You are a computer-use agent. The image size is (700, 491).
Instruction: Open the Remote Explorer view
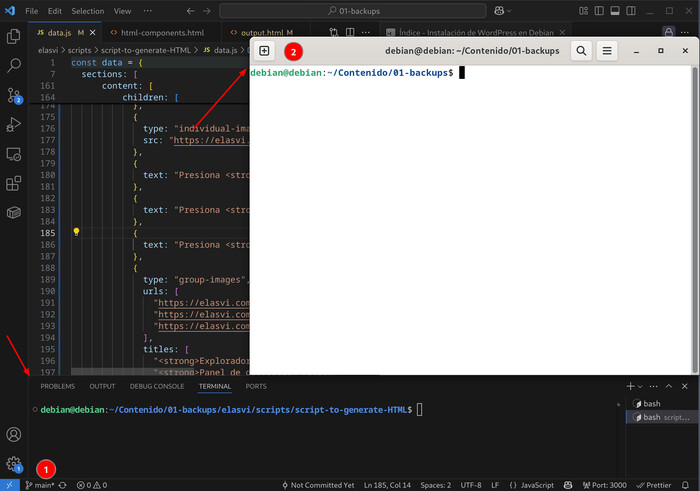[13, 154]
